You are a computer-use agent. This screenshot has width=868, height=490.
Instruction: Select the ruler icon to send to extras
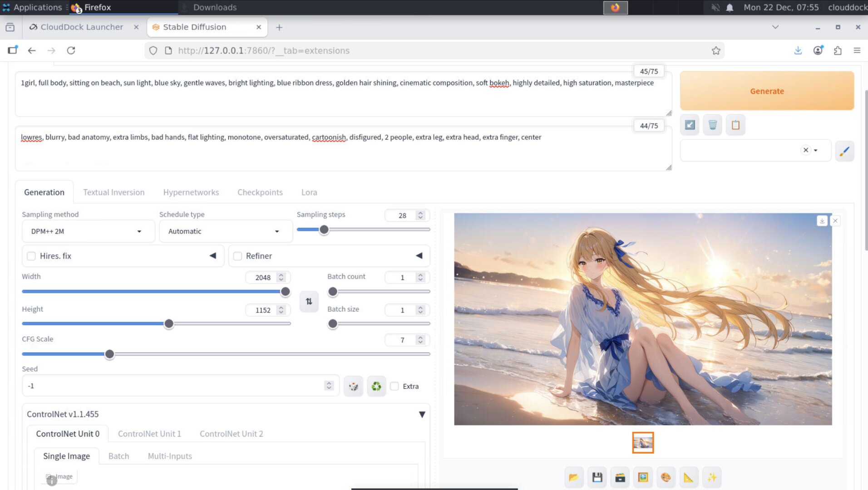(688, 477)
